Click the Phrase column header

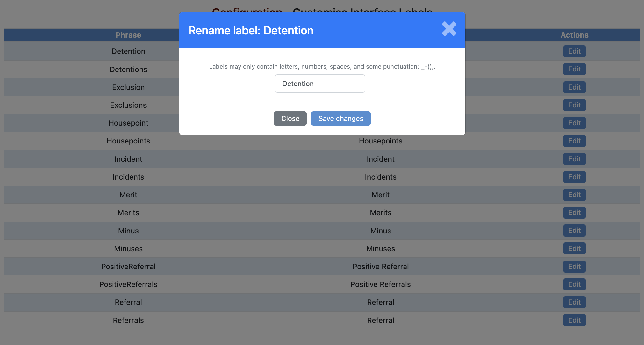point(128,35)
